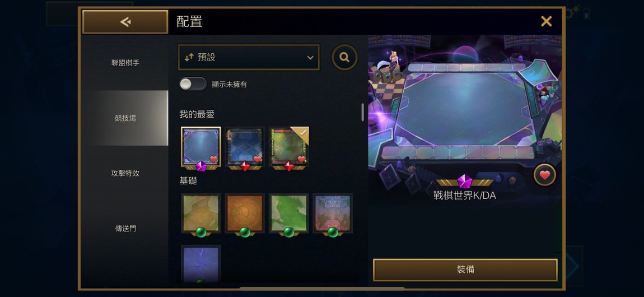
Task: Click the dropdown chevron arrow
Action: coord(310,58)
